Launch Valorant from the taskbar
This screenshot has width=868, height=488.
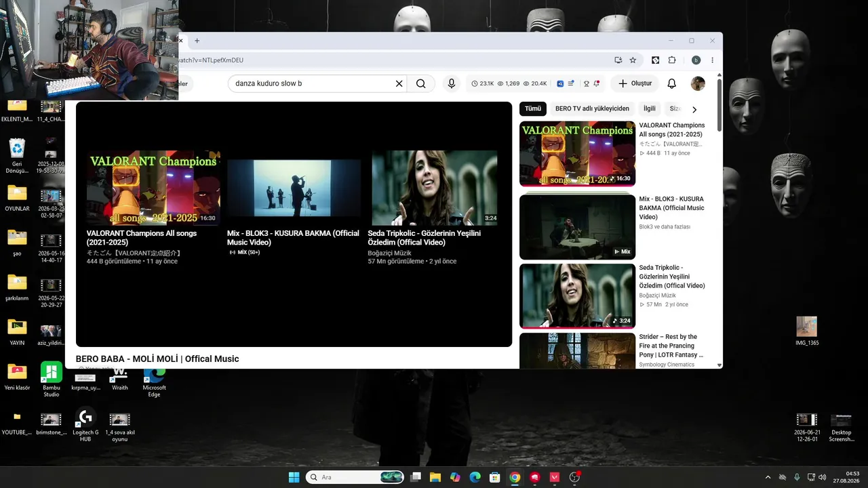(555, 477)
